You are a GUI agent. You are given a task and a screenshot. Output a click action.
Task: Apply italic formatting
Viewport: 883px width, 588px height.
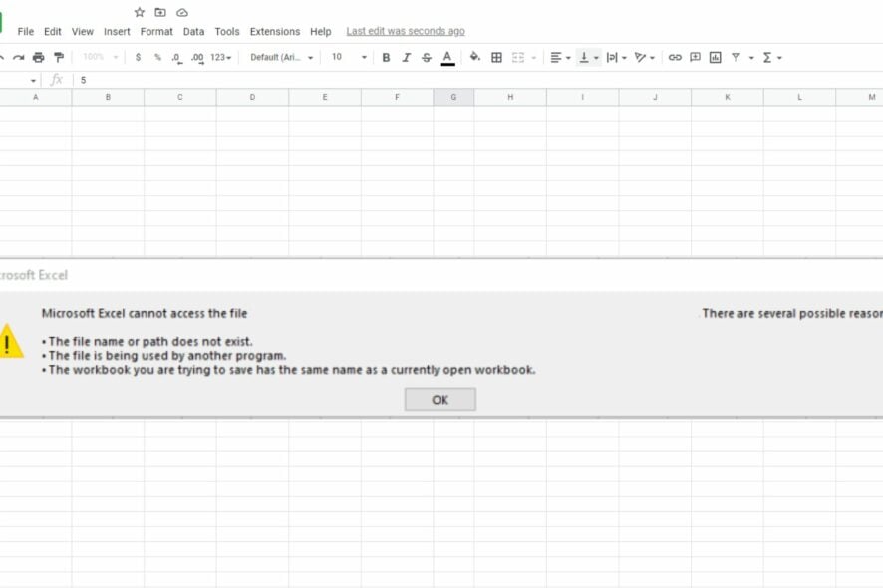click(x=406, y=57)
